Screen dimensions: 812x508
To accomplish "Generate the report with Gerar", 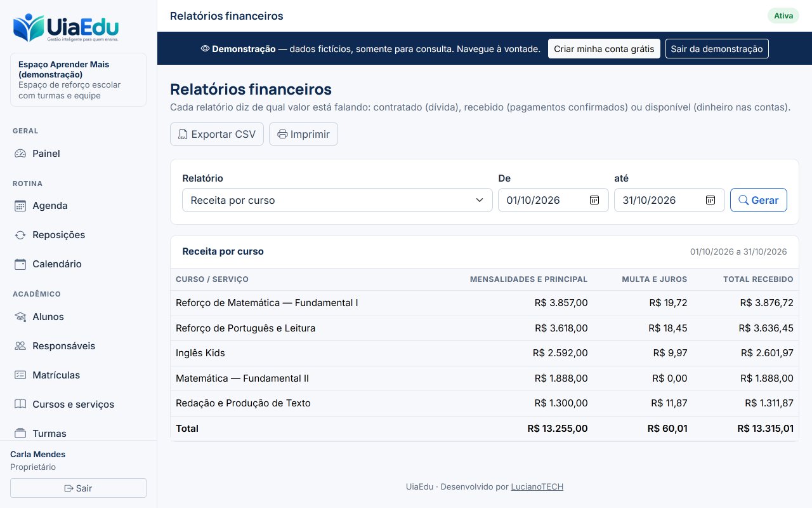I will tap(759, 200).
